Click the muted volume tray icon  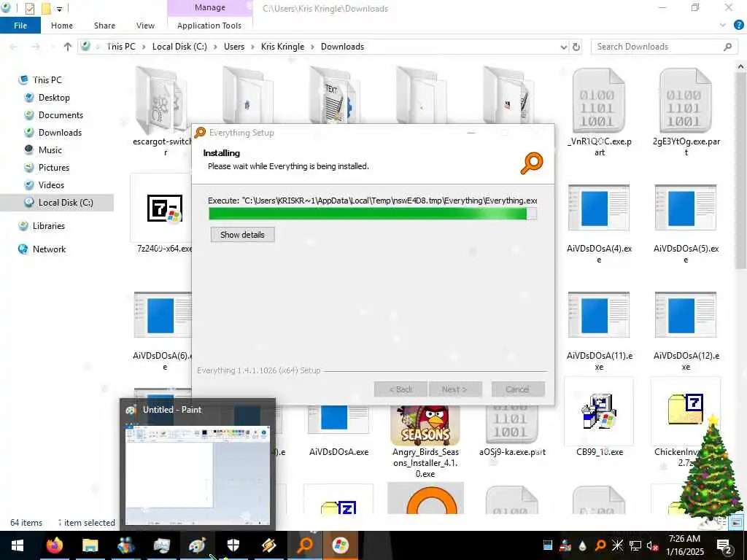(652, 545)
